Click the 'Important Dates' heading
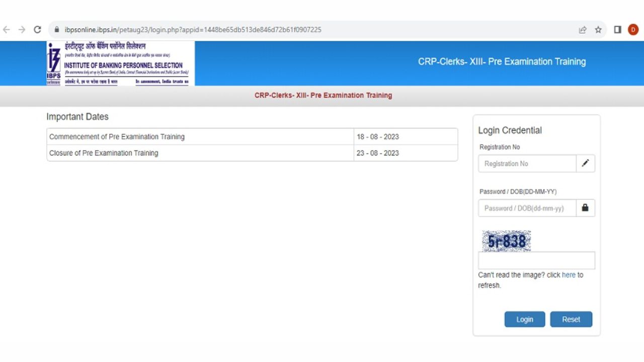644x362 pixels. click(x=77, y=117)
